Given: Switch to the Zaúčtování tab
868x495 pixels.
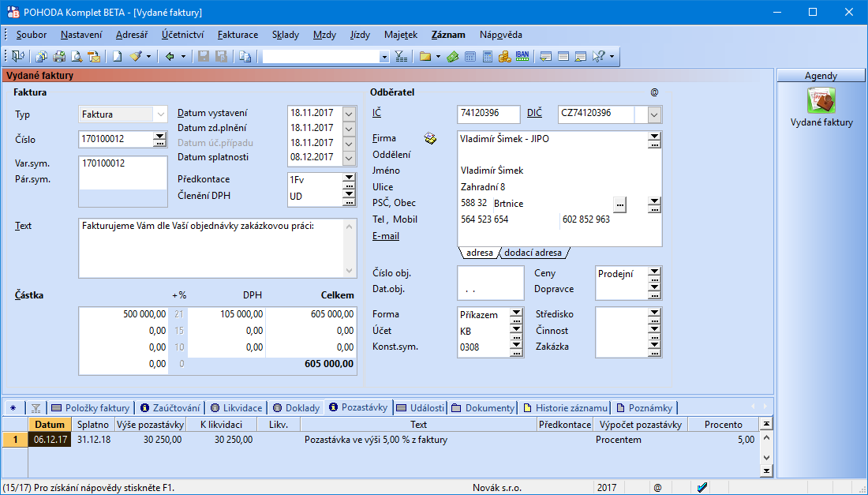Looking at the screenshot, I should coord(170,408).
